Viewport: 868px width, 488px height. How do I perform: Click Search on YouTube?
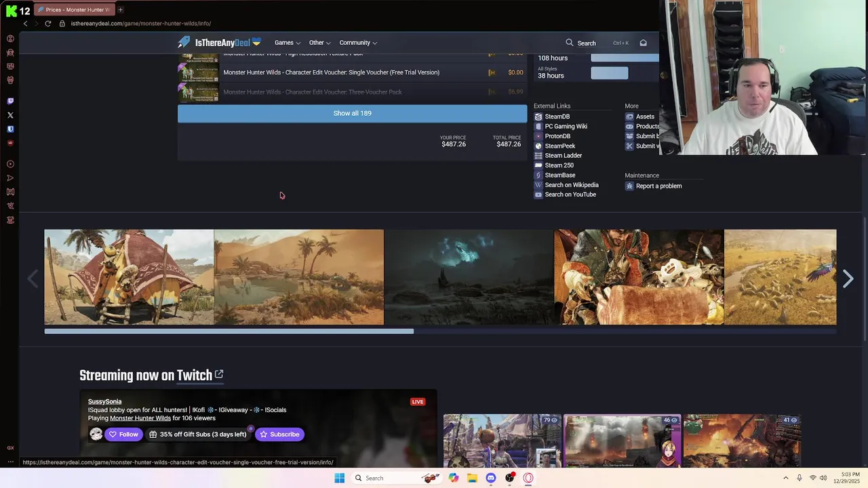[565, 195]
